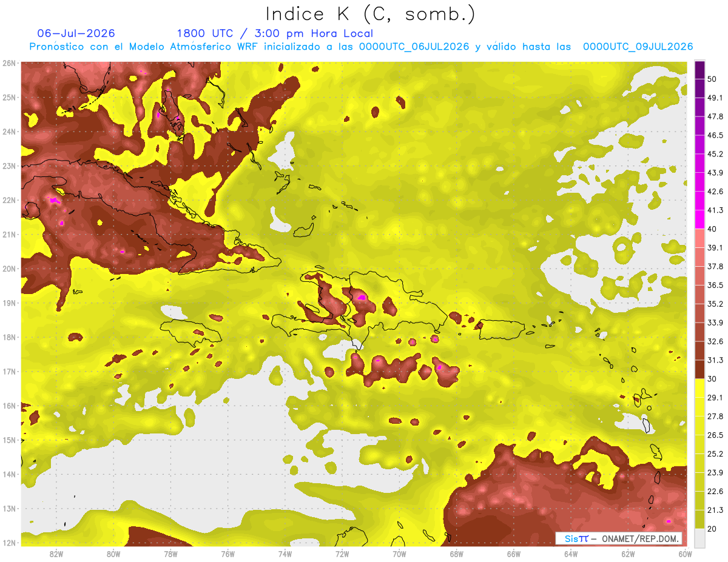Click the "31.3" color scale label
The width and height of the screenshot is (728, 562).
tap(715, 360)
